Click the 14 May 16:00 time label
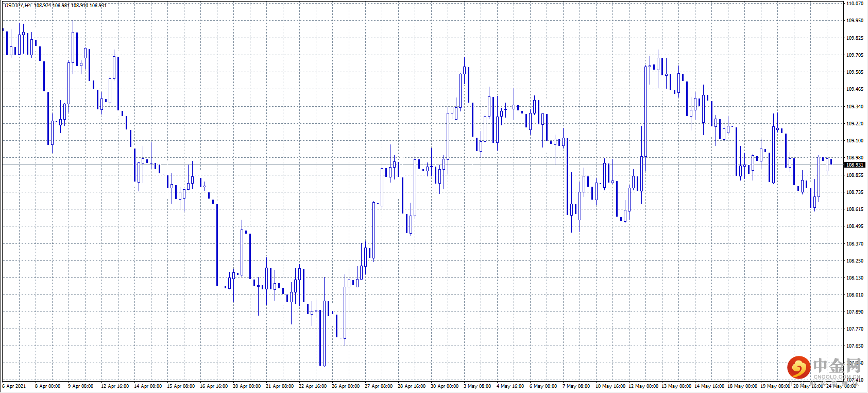868x393 pixels. point(709,386)
